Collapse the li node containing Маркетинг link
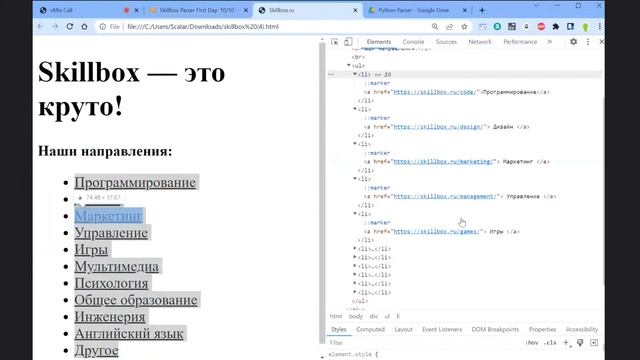This screenshot has height=360, width=640. coord(355,144)
